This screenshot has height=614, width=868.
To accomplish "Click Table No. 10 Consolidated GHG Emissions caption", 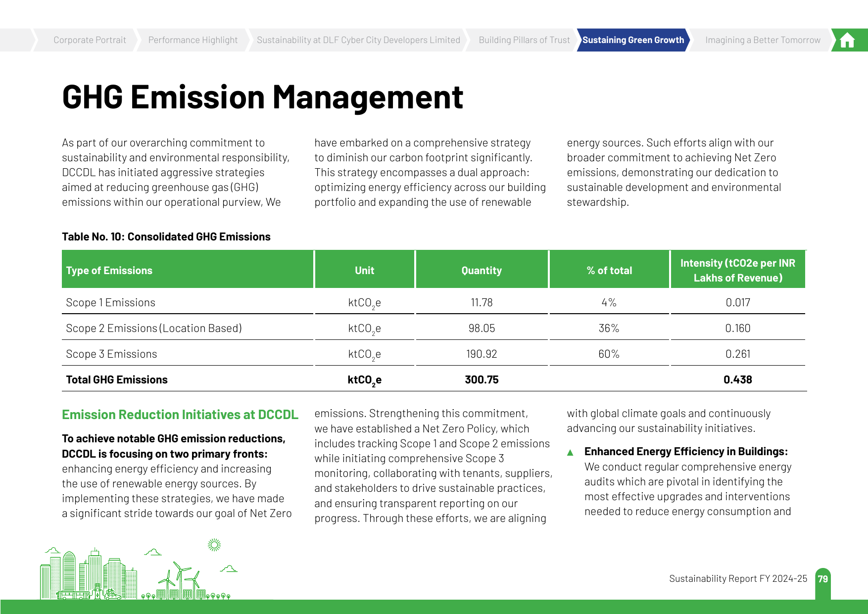I will [x=166, y=236].
